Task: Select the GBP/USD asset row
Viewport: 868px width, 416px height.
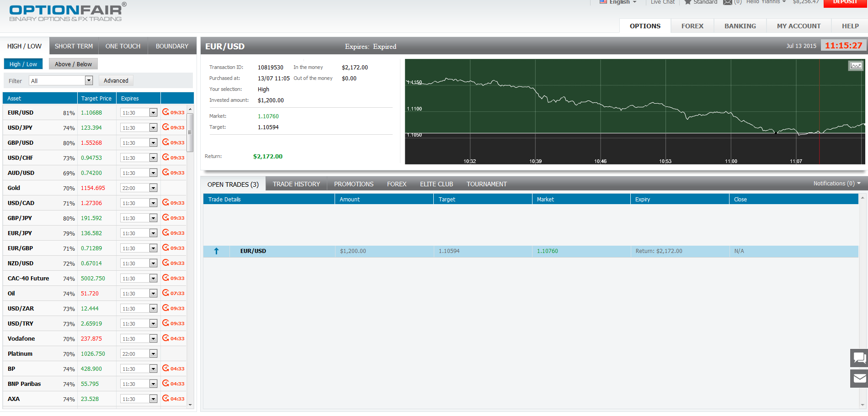Action: point(21,143)
